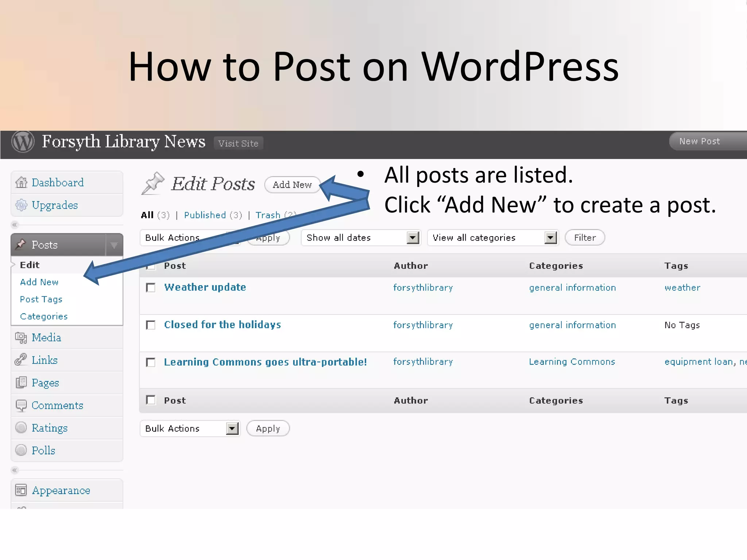Collapse the Posts menu arrow
The height and width of the screenshot is (560, 747).
pos(114,245)
